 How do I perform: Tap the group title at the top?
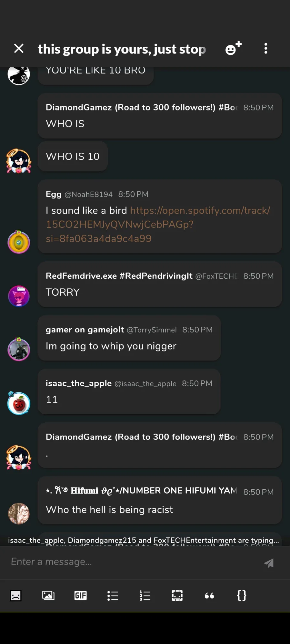point(122,49)
